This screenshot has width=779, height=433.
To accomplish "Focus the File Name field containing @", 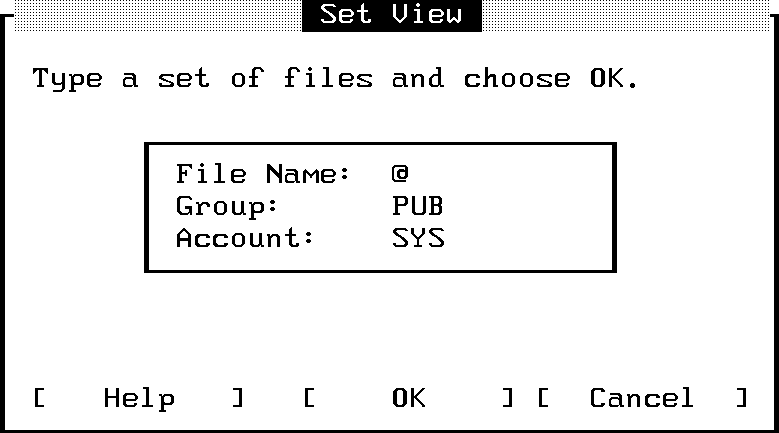I will point(400,174).
